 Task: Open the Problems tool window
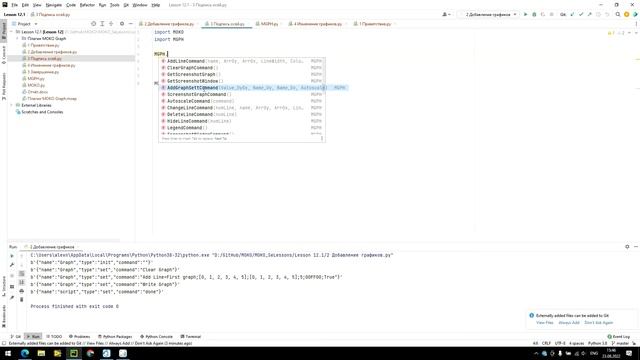[80, 336]
